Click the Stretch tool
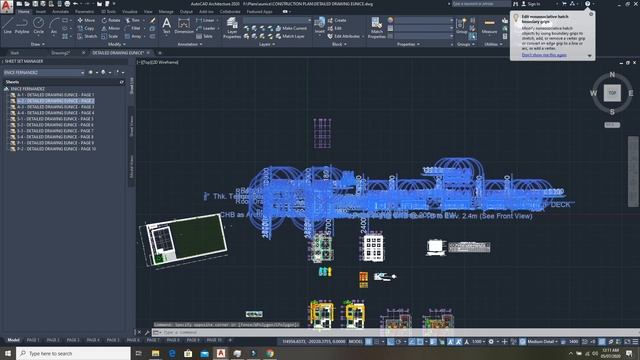This screenshot has height=360, width=640. click(x=87, y=36)
